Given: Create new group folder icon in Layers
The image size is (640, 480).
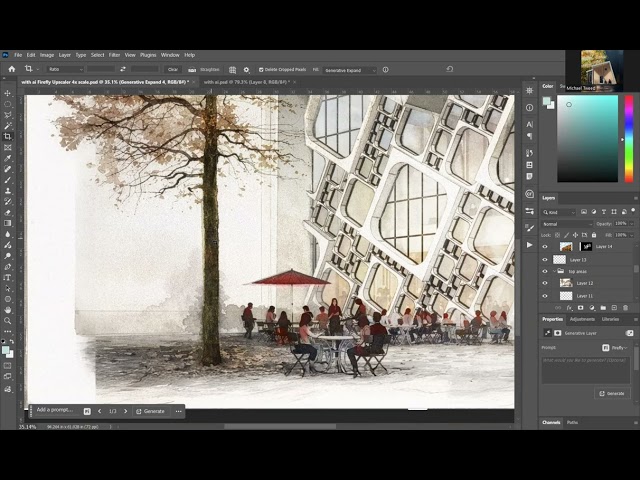Looking at the screenshot, I should tap(603, 308).
